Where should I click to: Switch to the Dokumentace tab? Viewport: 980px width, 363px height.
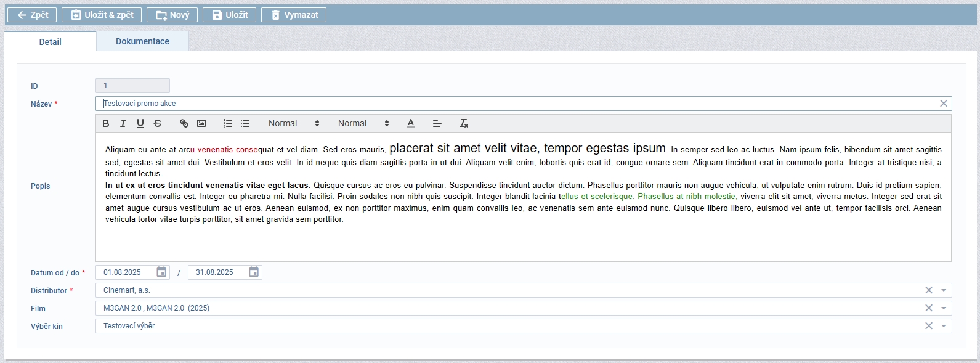tap(142, 41)
